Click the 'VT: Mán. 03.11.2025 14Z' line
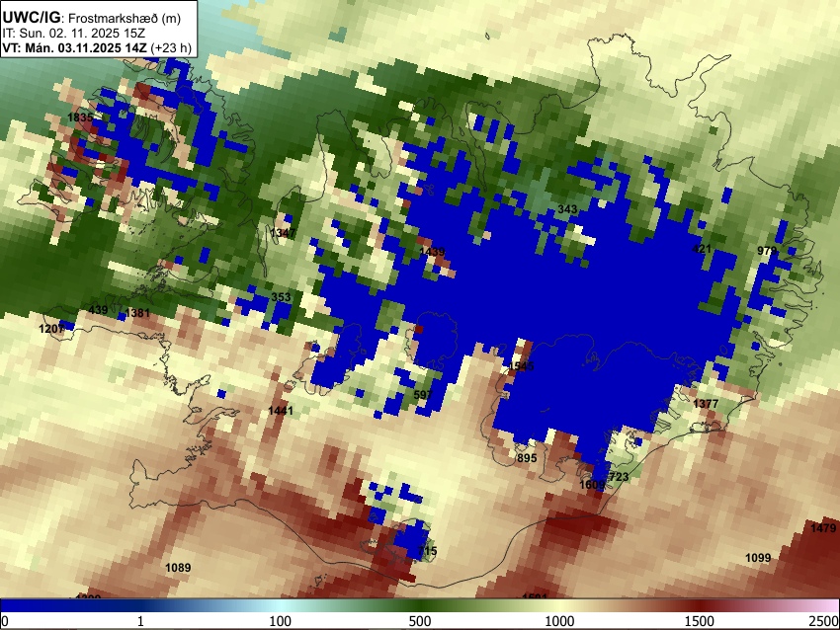The height and width of the screenshot is (630, 840). tap(74, 47)
